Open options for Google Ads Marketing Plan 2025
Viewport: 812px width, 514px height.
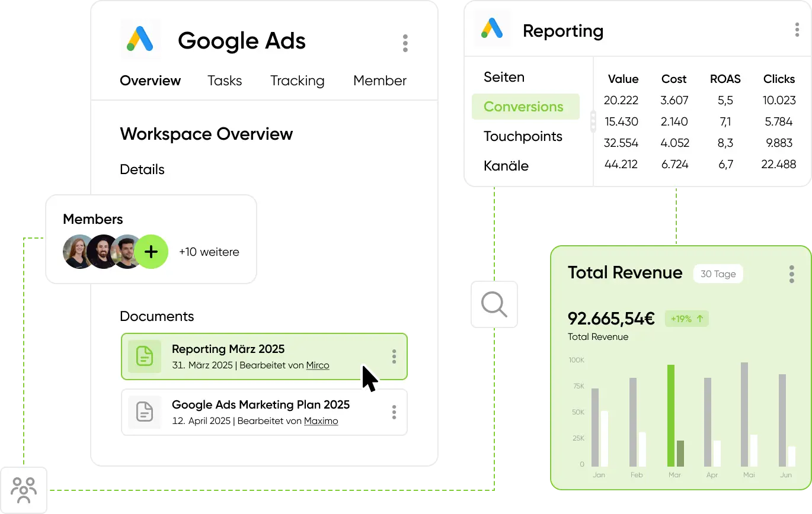click(394, 412)
